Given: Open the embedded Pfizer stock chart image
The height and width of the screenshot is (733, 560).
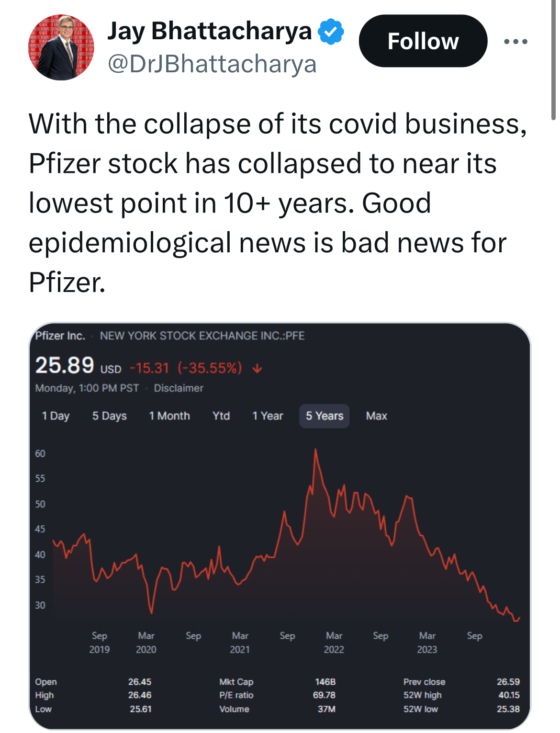Looking at the screenshot, I should 280,526.
